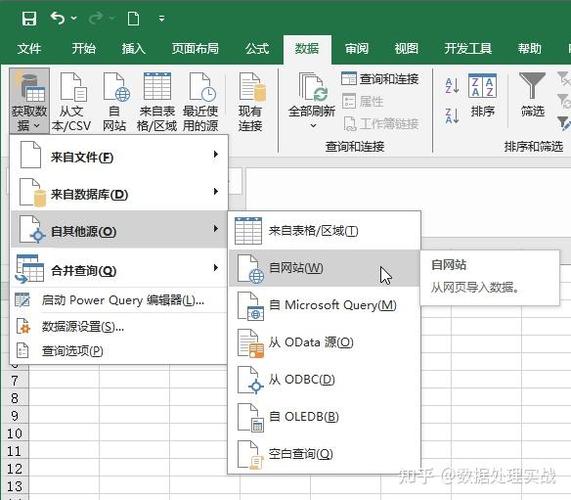Click the New blank document icon
This screenshot has width=571, height=500.
pyautogui.click(x=133, y=18)
